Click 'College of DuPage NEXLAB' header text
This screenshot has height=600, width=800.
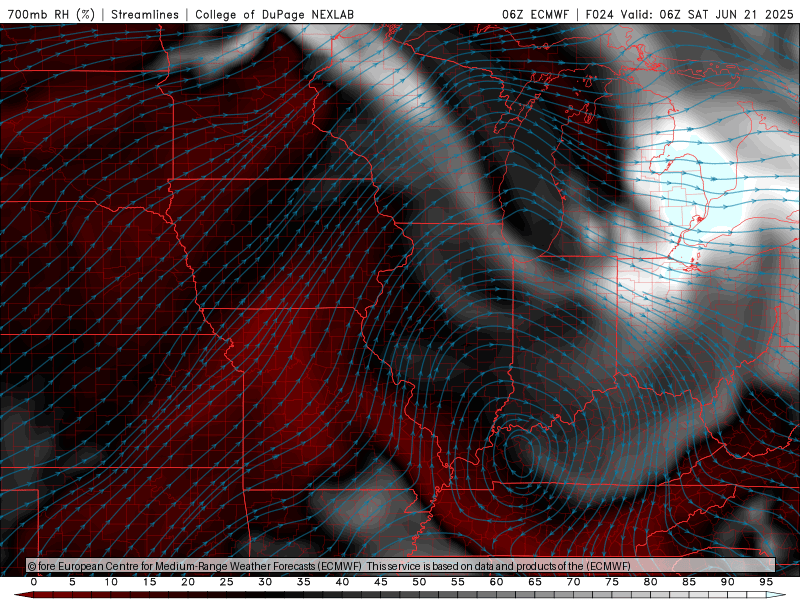[x=274, y=14]
